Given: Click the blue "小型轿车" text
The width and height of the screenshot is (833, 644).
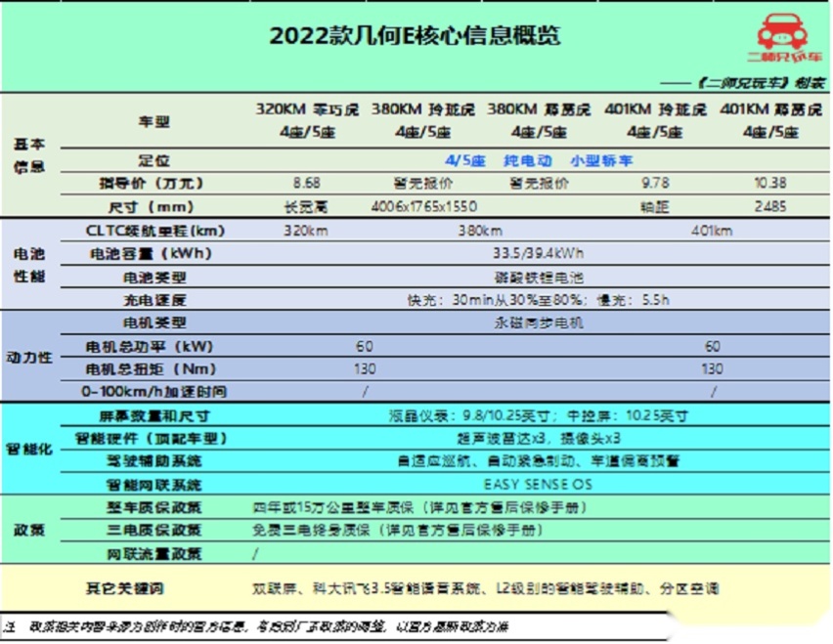Looking at the screenshot, I should point(601,160).
